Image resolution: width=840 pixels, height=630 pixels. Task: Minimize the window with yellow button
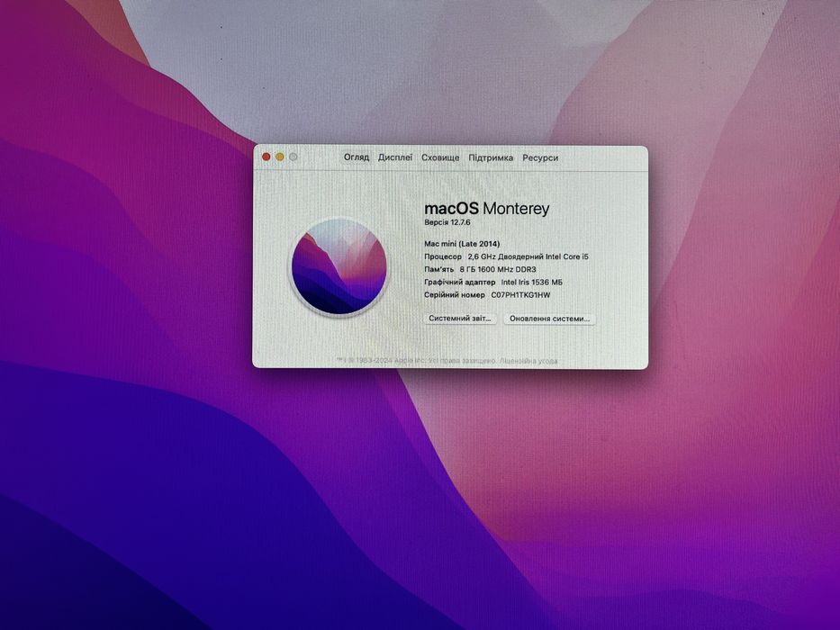click(280, 157)
